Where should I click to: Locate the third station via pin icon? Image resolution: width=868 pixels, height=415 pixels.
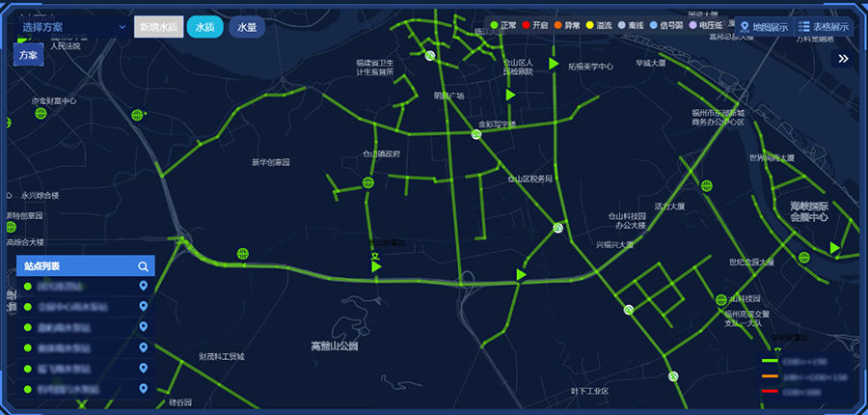pos(144,328)
